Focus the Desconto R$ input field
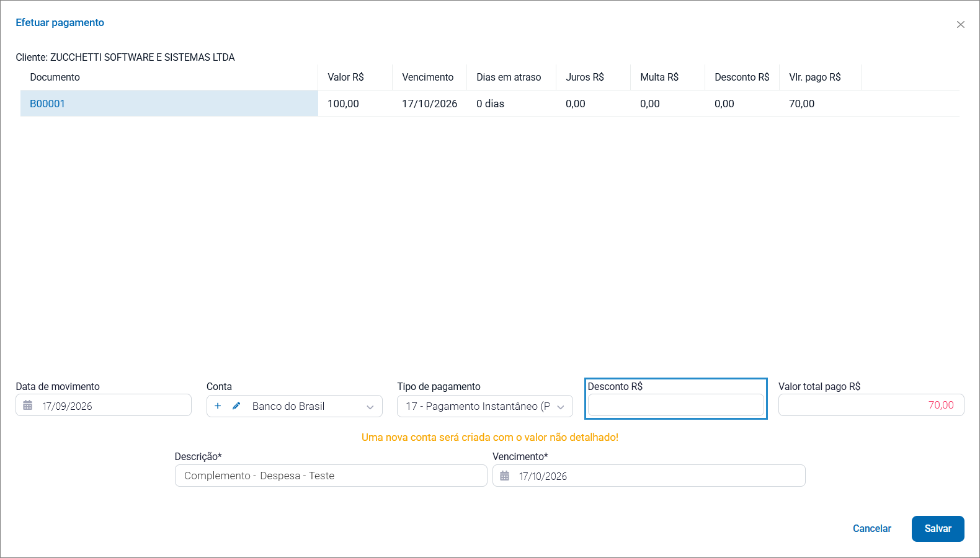980x558 pixels. [x=676, y=405]
